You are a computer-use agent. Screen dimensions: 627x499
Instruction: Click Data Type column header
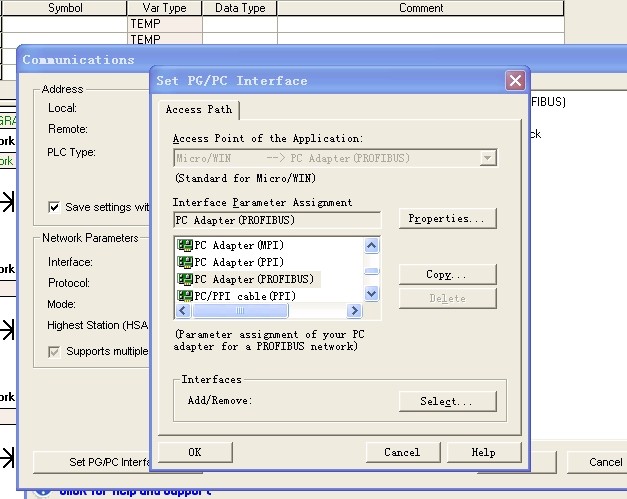point(240,8)
